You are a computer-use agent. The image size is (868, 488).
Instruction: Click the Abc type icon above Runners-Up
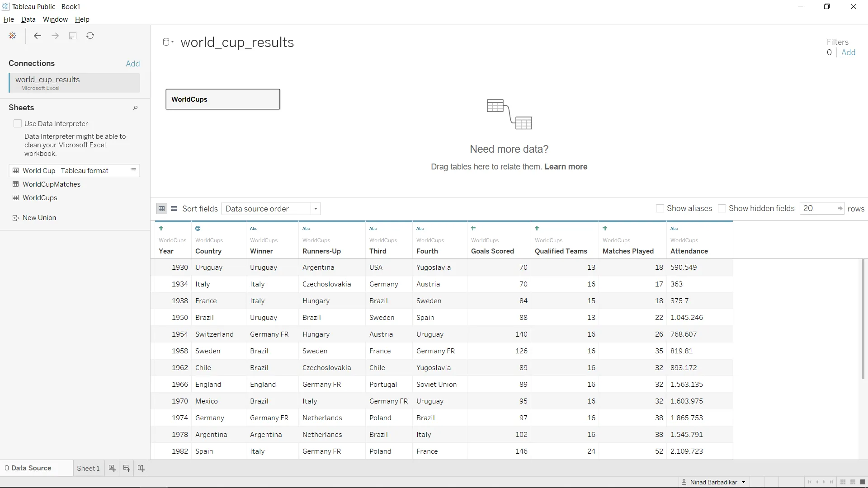(306, 228)
